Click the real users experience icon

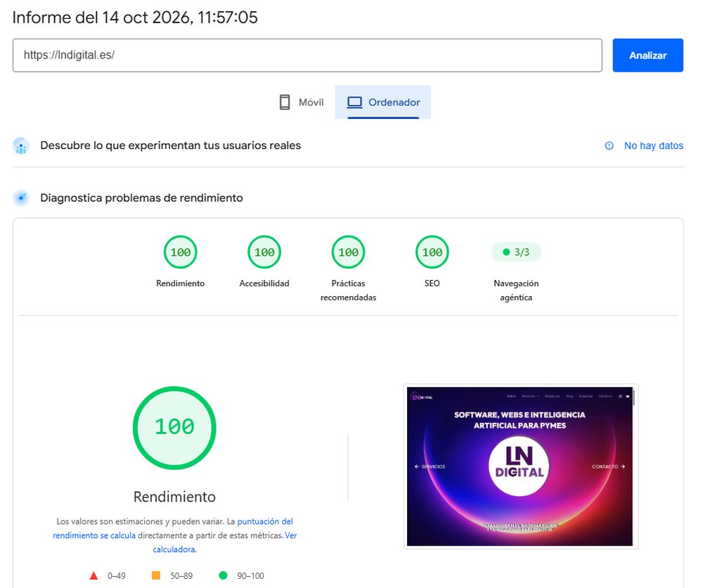[x=21, y=146]
